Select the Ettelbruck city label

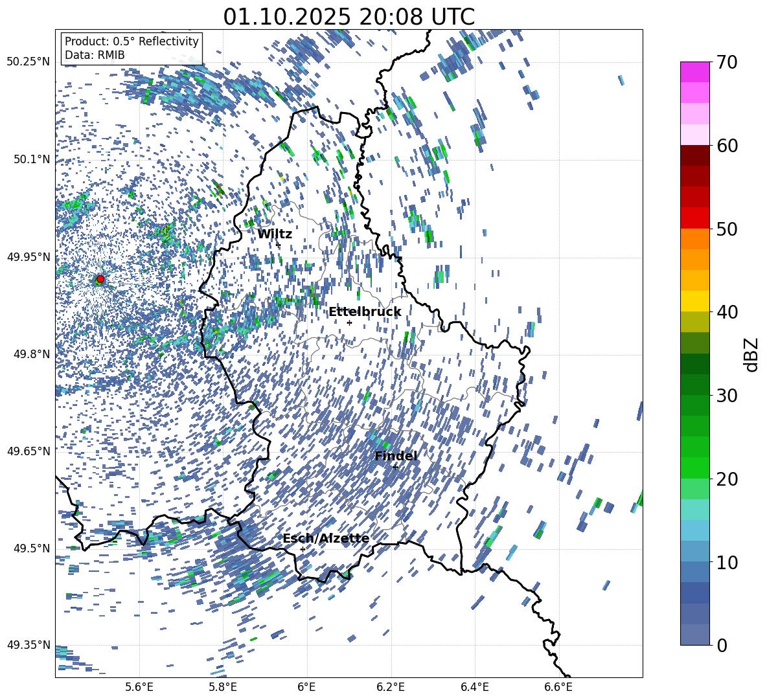point(364,312)
